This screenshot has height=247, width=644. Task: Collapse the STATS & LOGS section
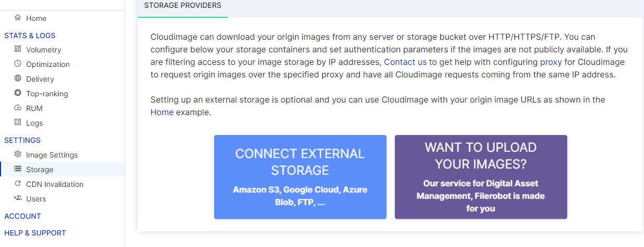tap(30, 36)
